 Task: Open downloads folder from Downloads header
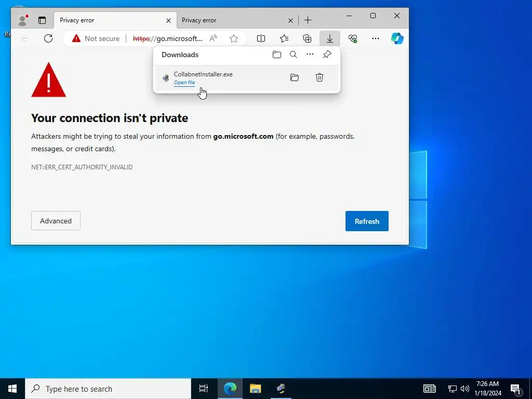277,55
